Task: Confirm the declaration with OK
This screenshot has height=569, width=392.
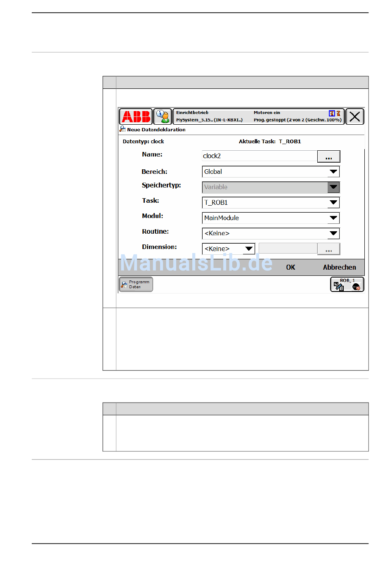Action: tap(290, 267)
